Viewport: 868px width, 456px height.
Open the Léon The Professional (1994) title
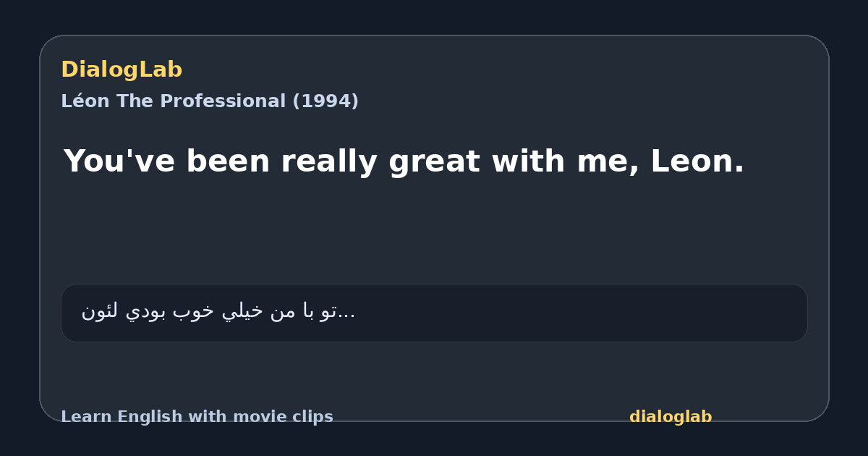(x=210, y=101)
